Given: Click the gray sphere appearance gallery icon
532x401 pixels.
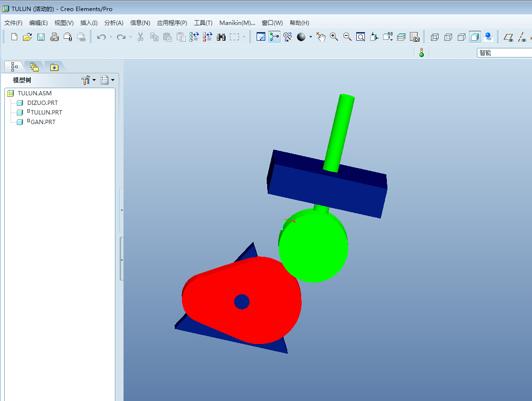Looking at the screenshot, I should [301, 37].
